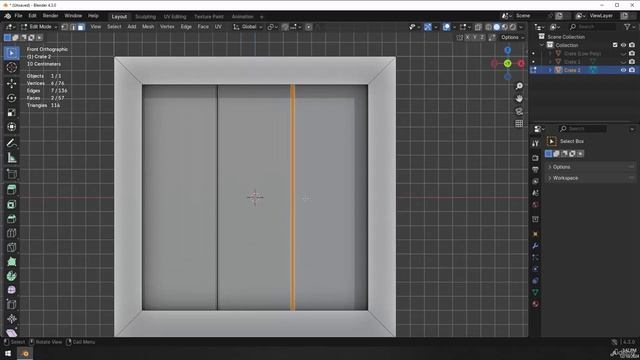Select the Edge Slide tool
Viewport: 640px width, 360px height.
tap(11, 304)
